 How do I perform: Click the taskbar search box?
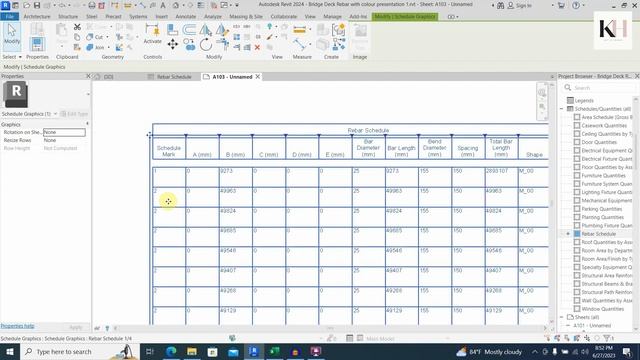(x=79, y=352)
